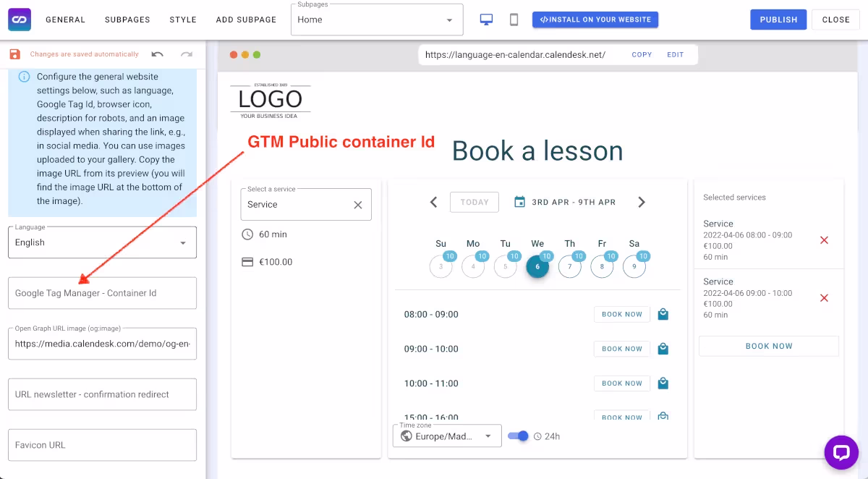The width and height of the screenshot is (868, 479).
Task: Clear the selected Service using the X icon
Action: click(357, 204)
